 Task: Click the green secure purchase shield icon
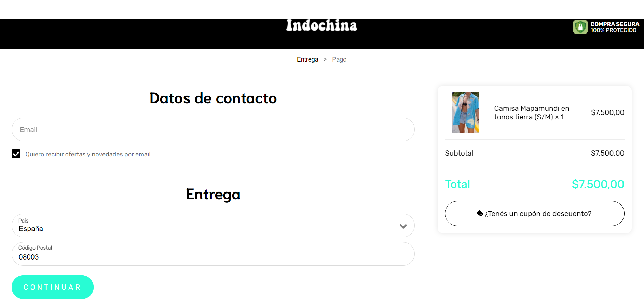pyautogui.click(x=580, y=27)
